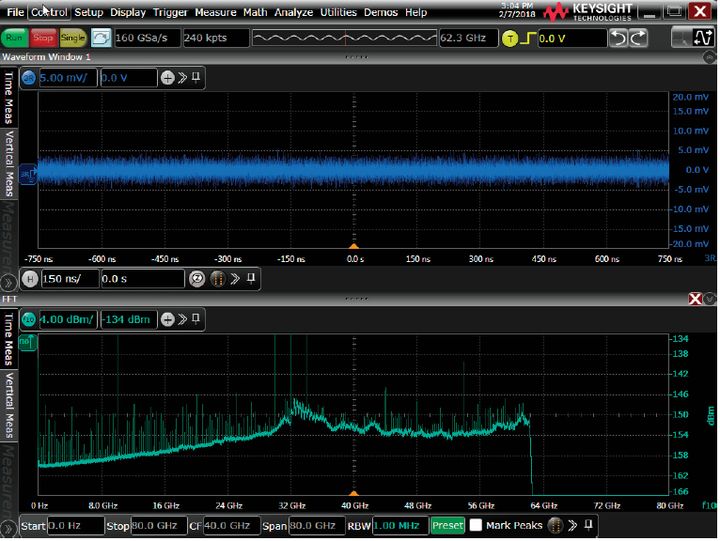Click the horizontal zoom icon
The image size is (720, 541).
[197, 279]
